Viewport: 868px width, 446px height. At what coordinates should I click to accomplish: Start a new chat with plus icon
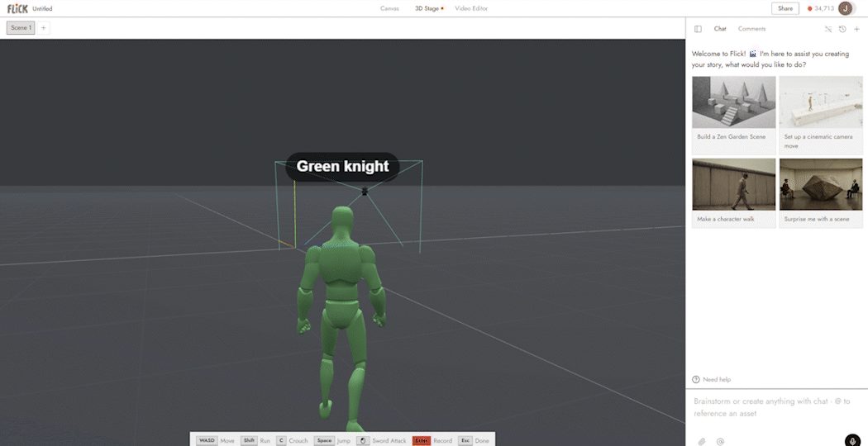point(857,29)
